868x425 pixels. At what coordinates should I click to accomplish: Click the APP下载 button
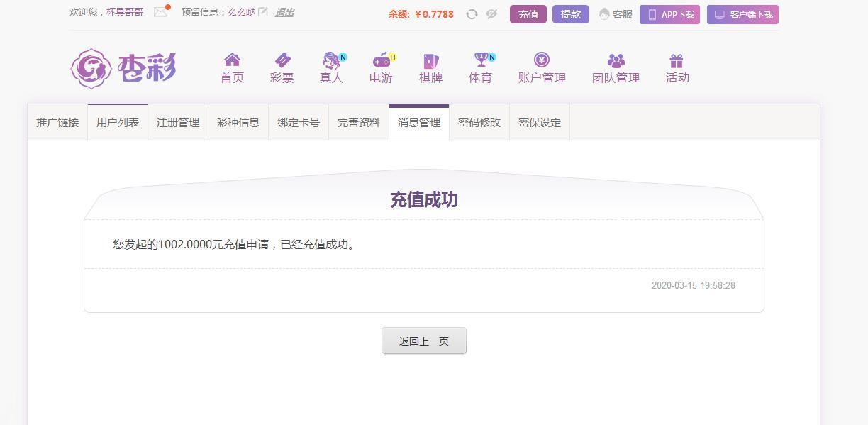[669, 14]
